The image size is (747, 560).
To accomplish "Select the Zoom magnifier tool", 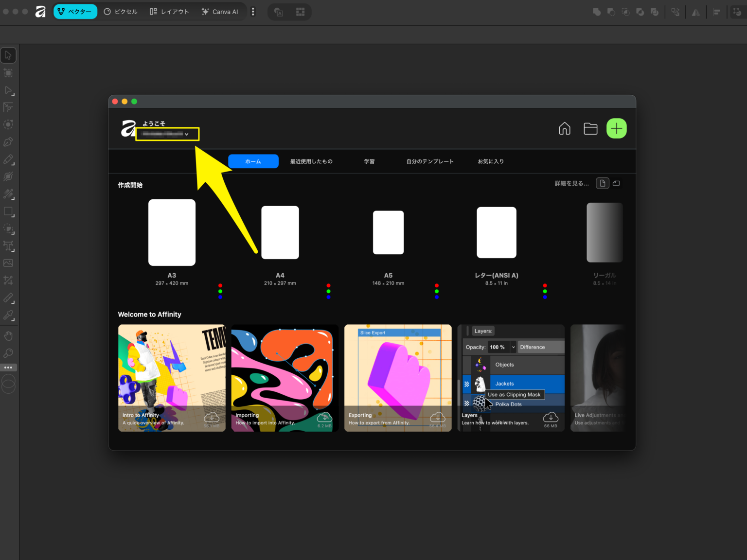I will tap(8, 353).
